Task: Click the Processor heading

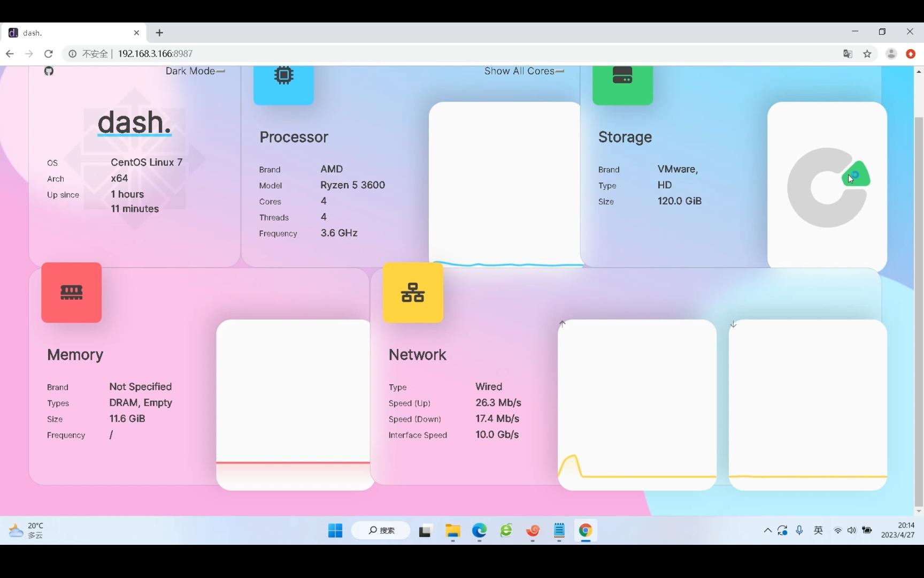Action: (294, 137)
